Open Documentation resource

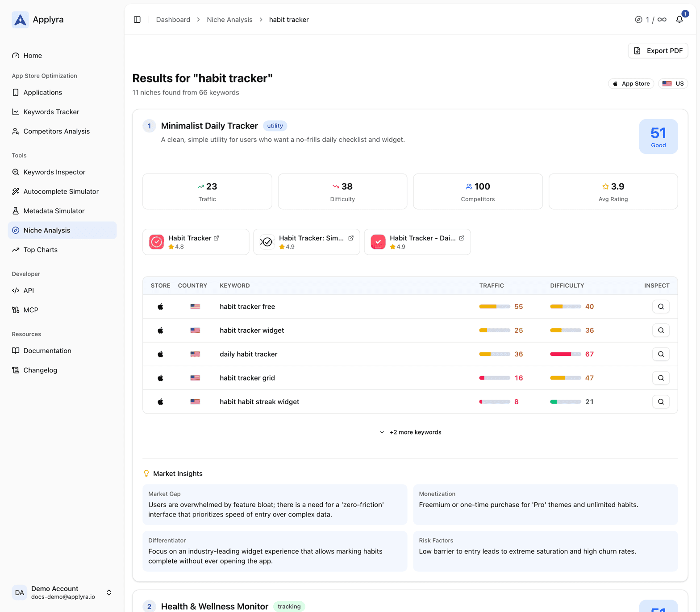click(x=62, y=351)
